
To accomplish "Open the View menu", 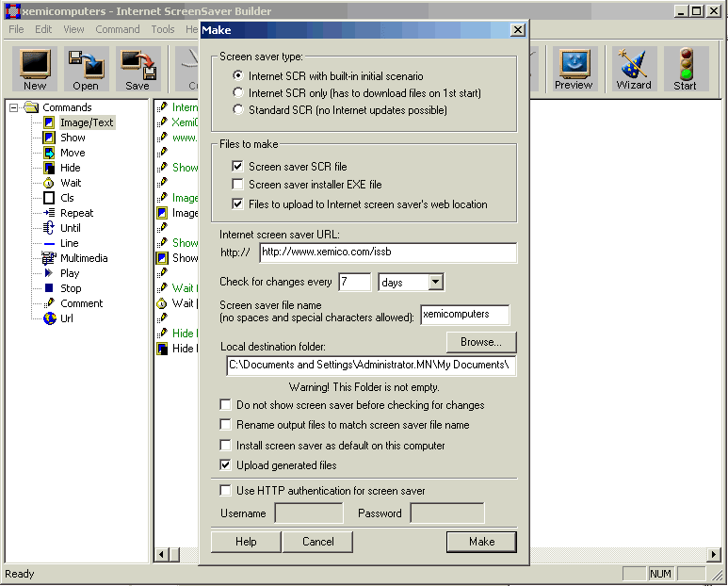I will (x=73, y=29).
